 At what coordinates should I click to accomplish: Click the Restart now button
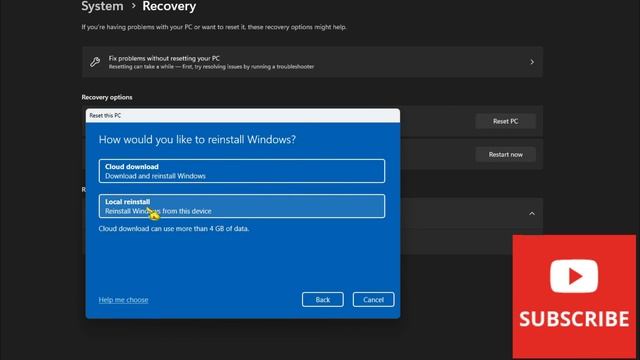[x=505, y=155]
